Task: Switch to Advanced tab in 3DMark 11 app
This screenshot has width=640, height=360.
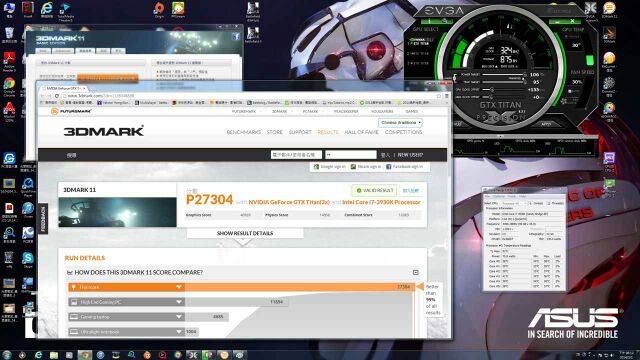Action: pos(63,51)
